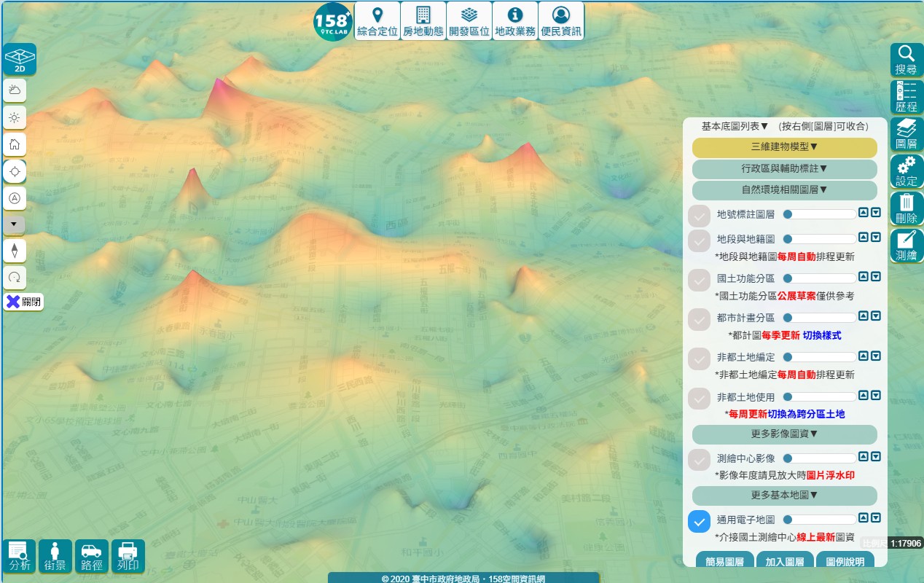Return to home view with house icon

(x=15, y=144)
